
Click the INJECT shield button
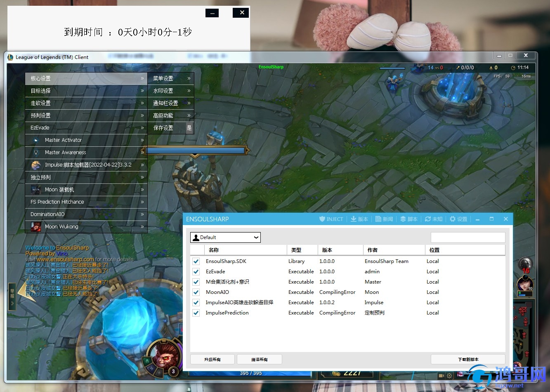[331, 219]
